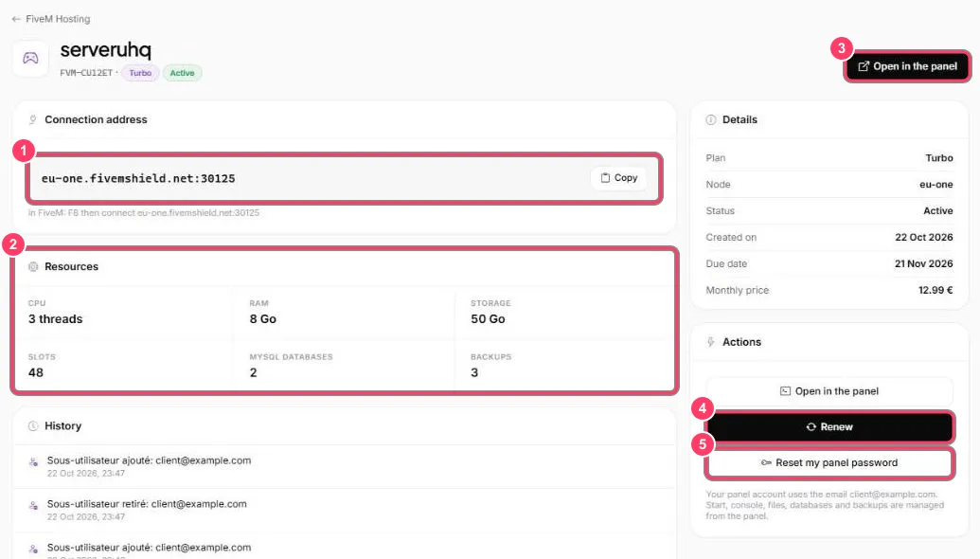Click the Plan value 'Turbo' in Details

coord(939,158)
